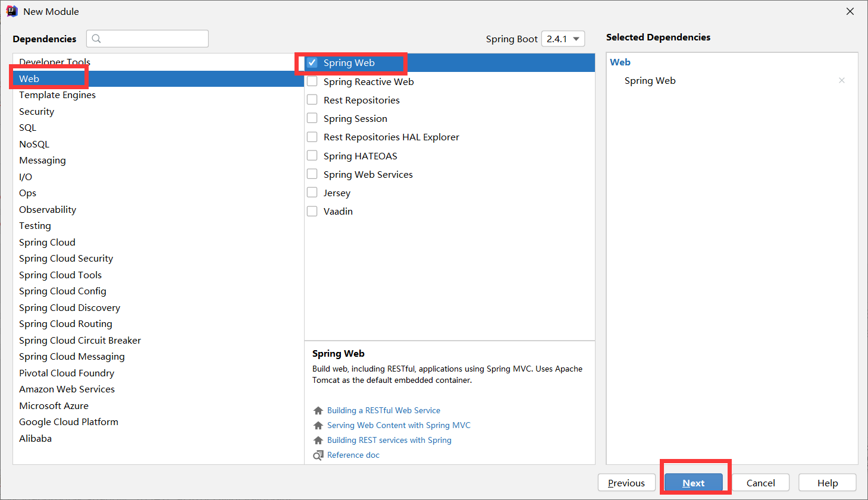Open the NoSQL category

(x=158, y=144)
